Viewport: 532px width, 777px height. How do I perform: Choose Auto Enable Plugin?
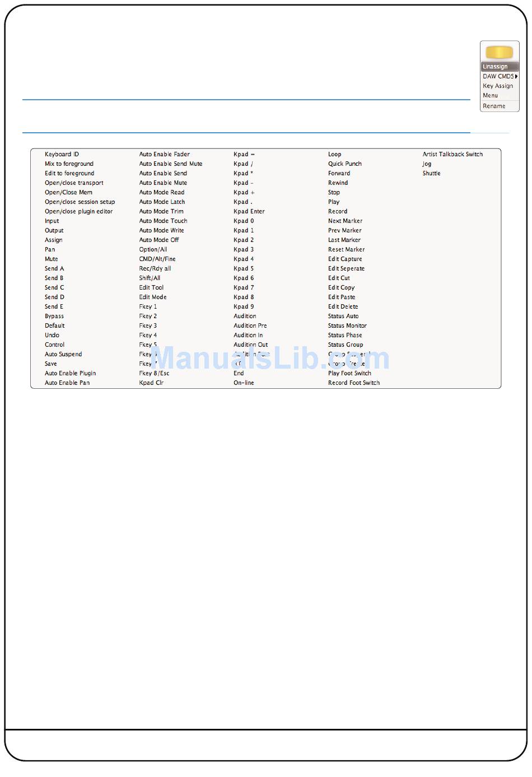click(x=70, y=373)
